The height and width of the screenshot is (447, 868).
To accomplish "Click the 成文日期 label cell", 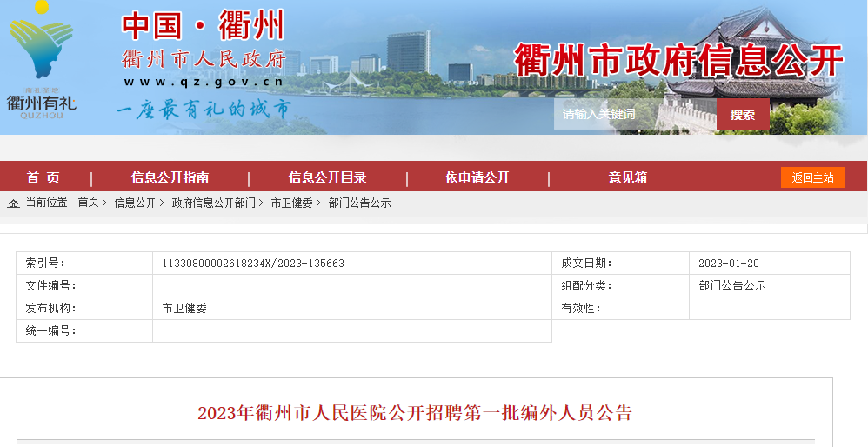I will click(x=620, y=264).
